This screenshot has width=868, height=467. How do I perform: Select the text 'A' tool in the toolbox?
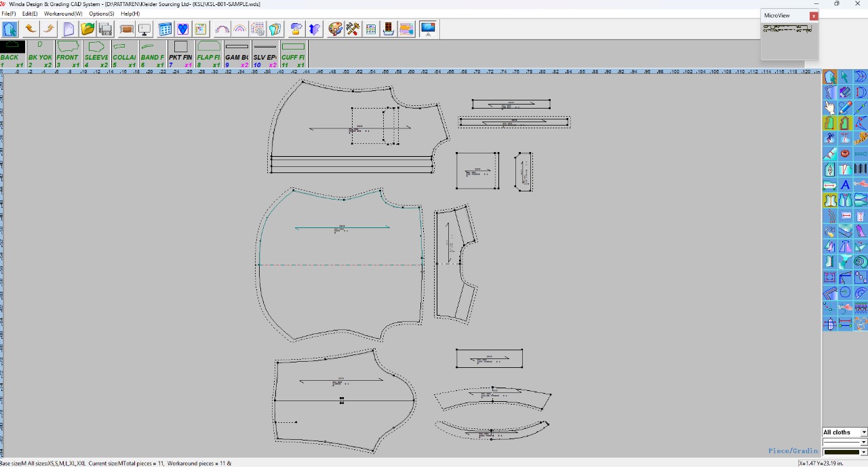pyautogui.click(x=845, y=185)
